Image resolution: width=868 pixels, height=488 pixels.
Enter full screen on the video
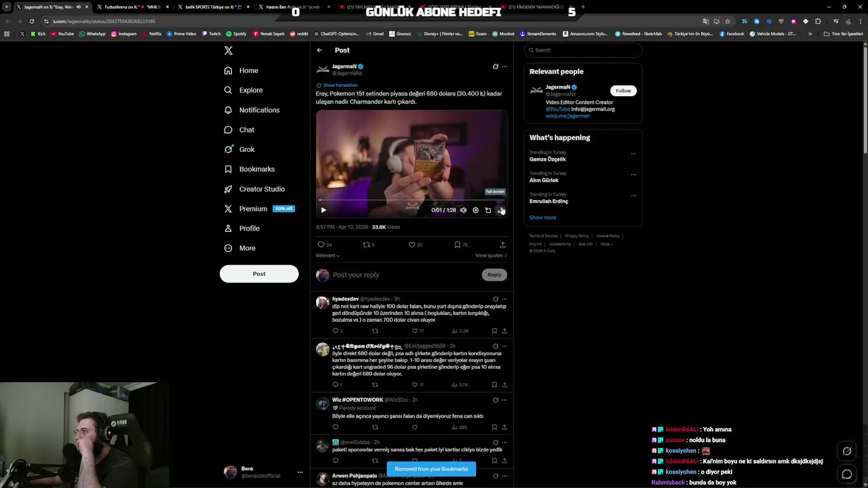pos(500,210)
